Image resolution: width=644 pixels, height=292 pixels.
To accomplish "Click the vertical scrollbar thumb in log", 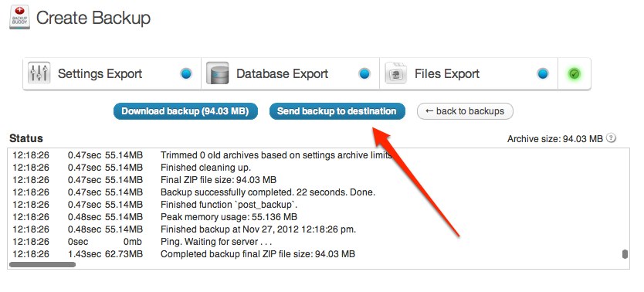I will click(625, 254).
